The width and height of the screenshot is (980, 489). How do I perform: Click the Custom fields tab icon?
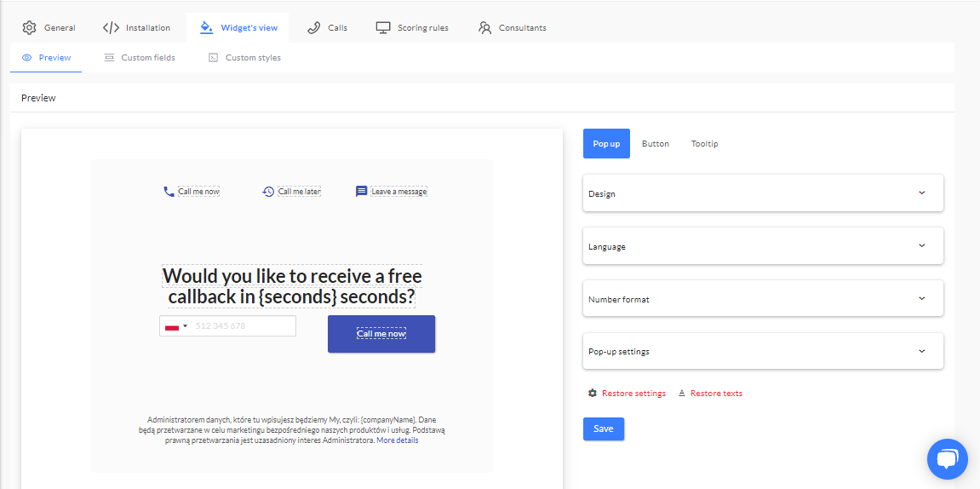pyautogui.click(x=109, y=58)
